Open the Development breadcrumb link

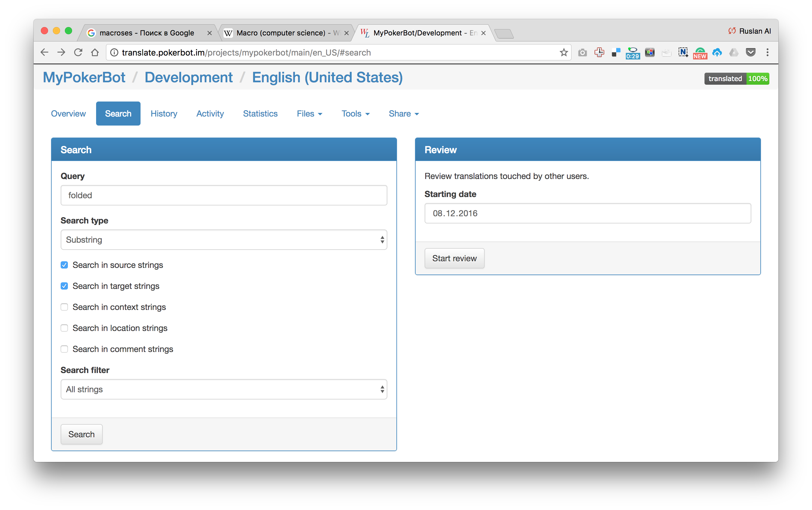[189, 77]
